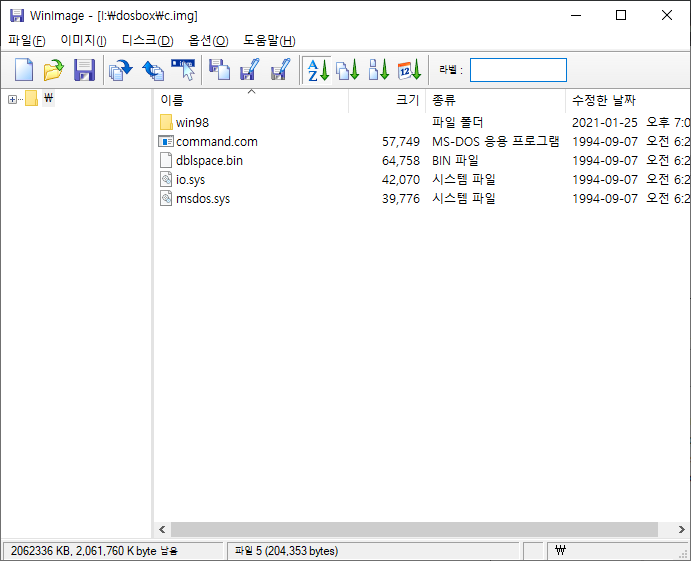Sort files by date calendar icon
The width and height of the screenshot is (691, 561).
(409, 70)
